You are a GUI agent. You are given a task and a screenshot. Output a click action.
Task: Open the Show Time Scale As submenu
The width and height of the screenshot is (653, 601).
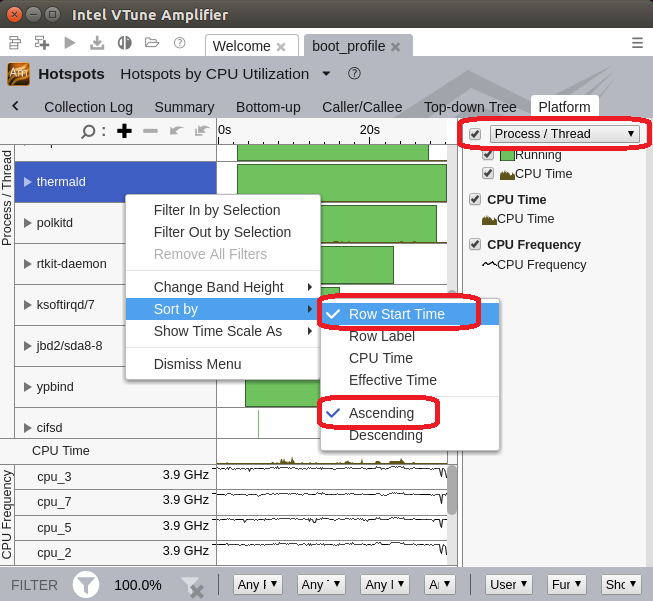[223, 331]
